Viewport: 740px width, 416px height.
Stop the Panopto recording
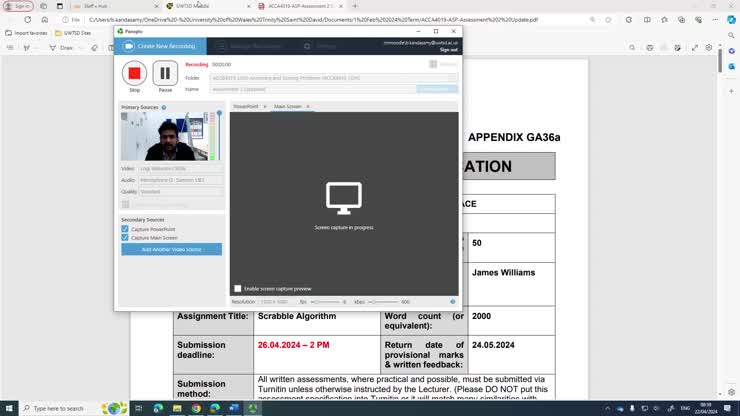[134, 73]
